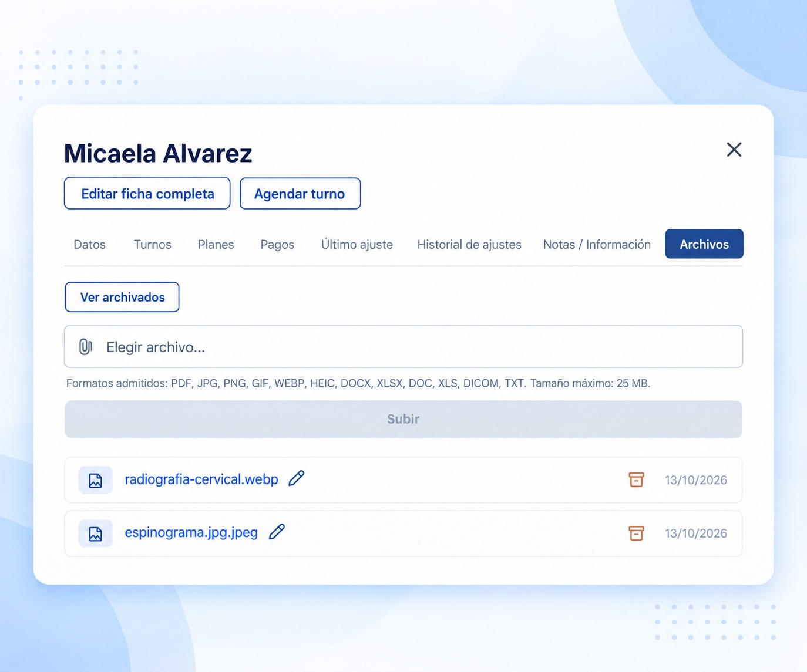807x672 pixels.
Task: Click Editar ficha completa button
Action: [x=147, y=194]
